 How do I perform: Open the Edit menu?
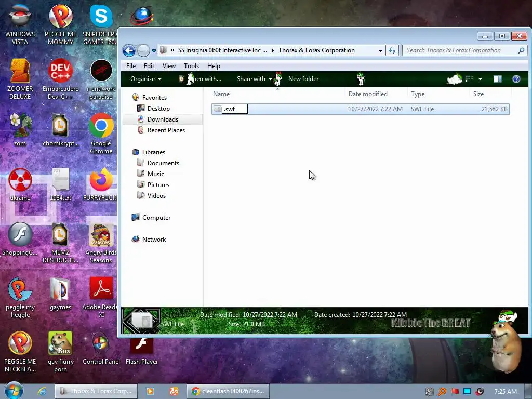[x=149, y=66]
